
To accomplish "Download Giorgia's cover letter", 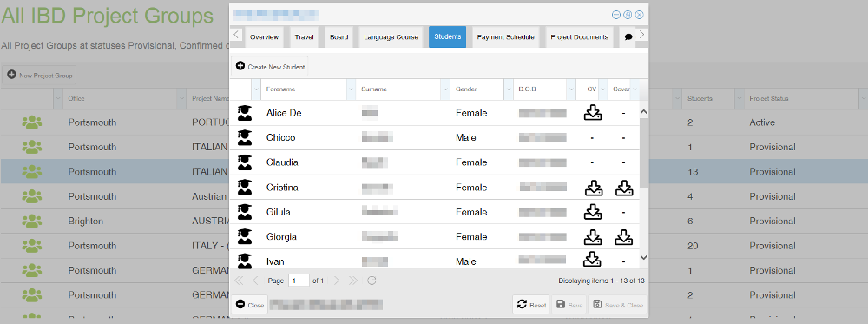I will click(x=624, y=237).
